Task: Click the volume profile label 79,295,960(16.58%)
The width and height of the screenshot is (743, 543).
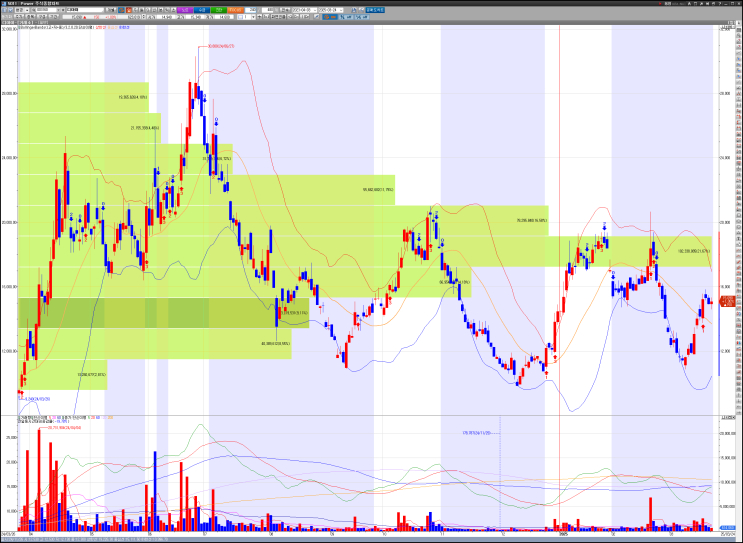Action: pyautogui.click(x=532, y=220)
